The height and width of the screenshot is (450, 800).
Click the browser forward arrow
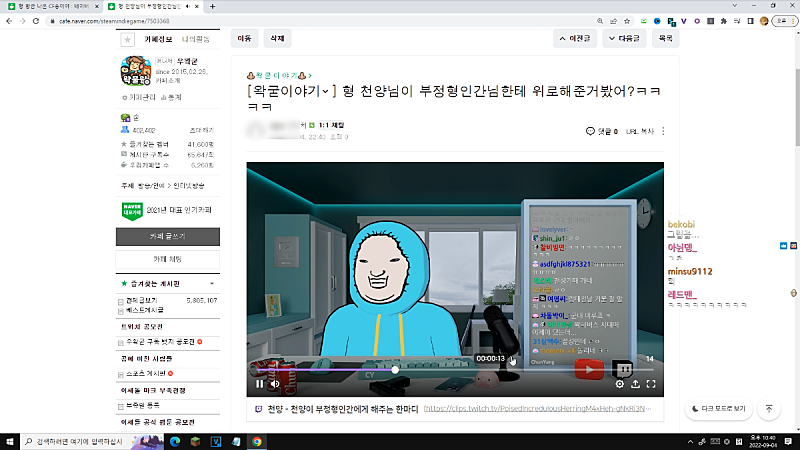tap(22, 21)
